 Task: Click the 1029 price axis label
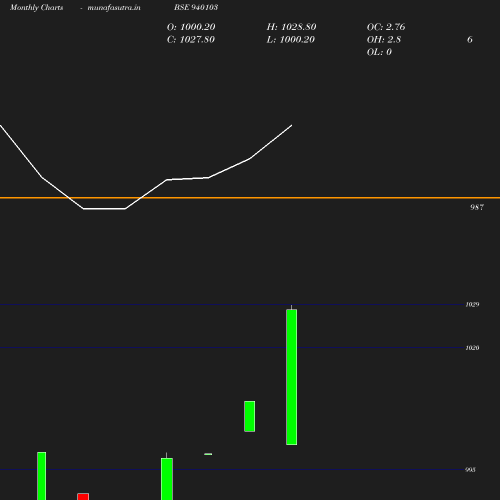(472, 304)
